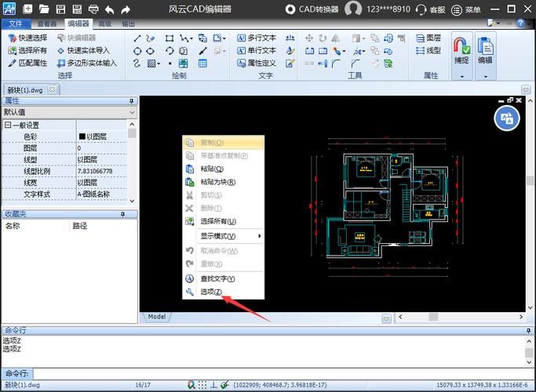This screenshot has height=392, width=536.
Task: Pin the Properties (属性) panel
Action: coord(131,101)
